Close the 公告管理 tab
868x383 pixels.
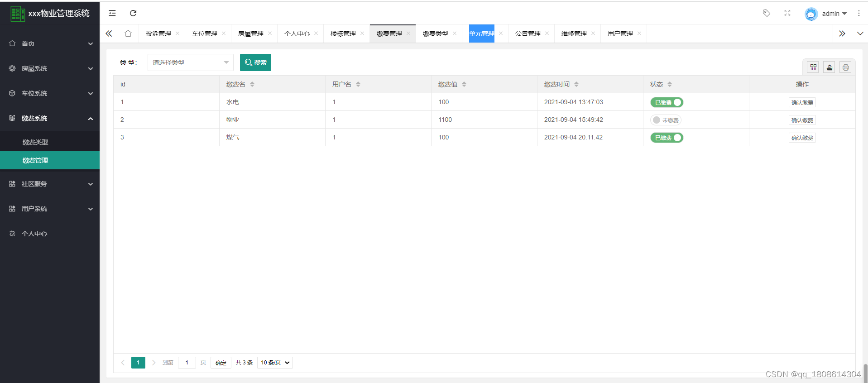547,33
